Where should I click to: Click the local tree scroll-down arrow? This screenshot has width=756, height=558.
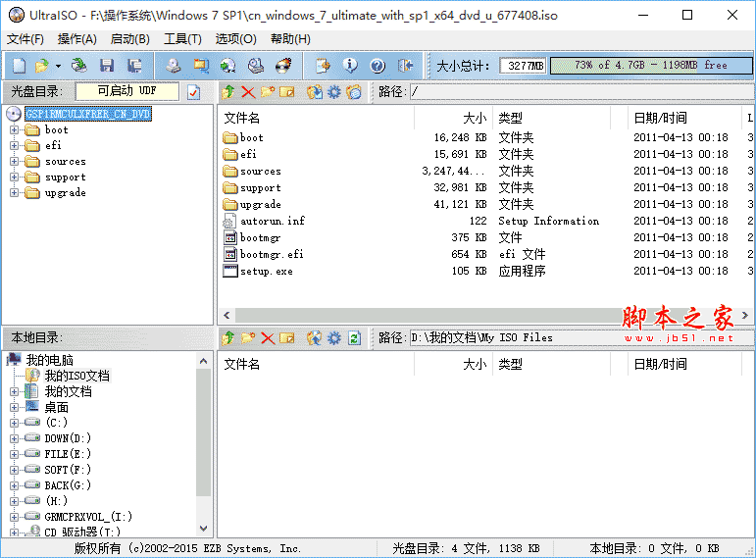point(204,529)
